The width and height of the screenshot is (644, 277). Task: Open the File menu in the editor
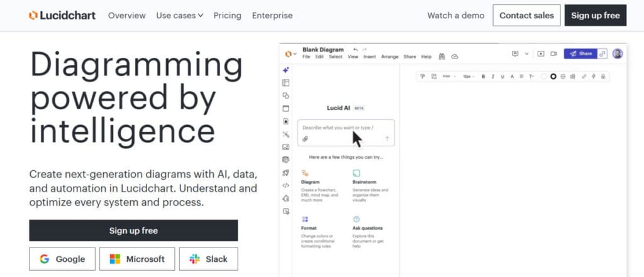[306, 57]
